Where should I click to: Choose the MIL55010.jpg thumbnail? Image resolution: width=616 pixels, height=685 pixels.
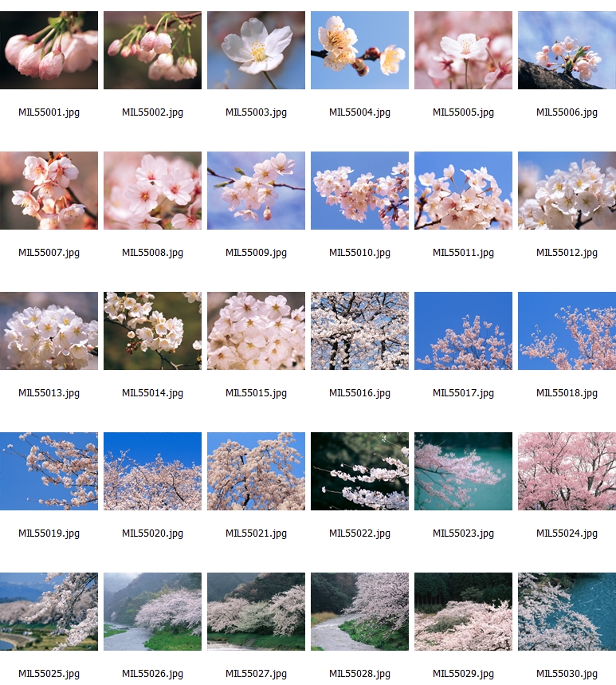[x=359, y=191]
